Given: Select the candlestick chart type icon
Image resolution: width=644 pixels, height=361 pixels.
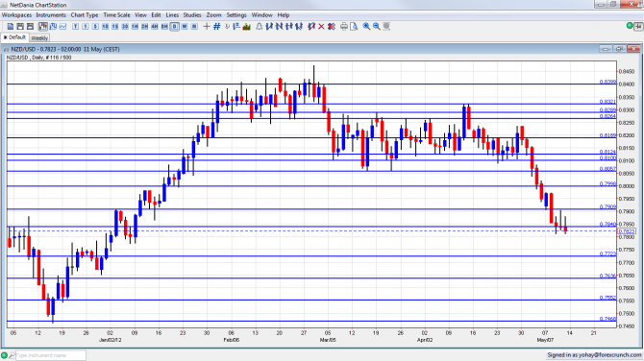Looking at the screenshot, I should [42, 26].
